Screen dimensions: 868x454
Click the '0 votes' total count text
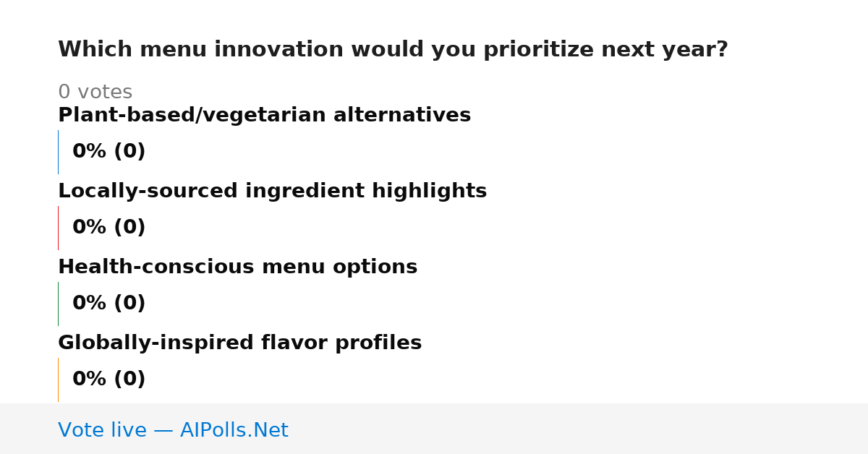(95, 93)
